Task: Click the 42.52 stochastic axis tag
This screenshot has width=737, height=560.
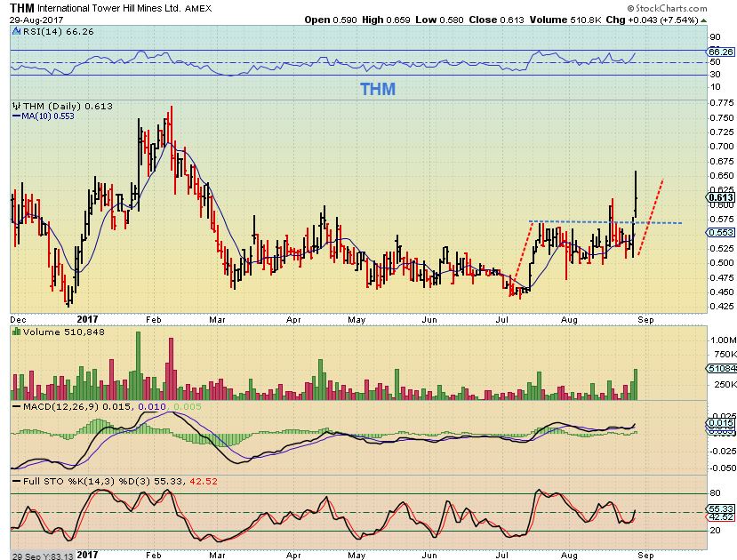Action: (x=720, y=516)
